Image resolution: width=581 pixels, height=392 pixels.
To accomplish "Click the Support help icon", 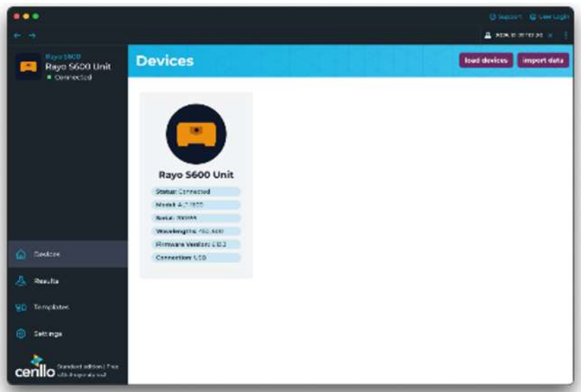I will pyautogui.click(x=492, y=17).
